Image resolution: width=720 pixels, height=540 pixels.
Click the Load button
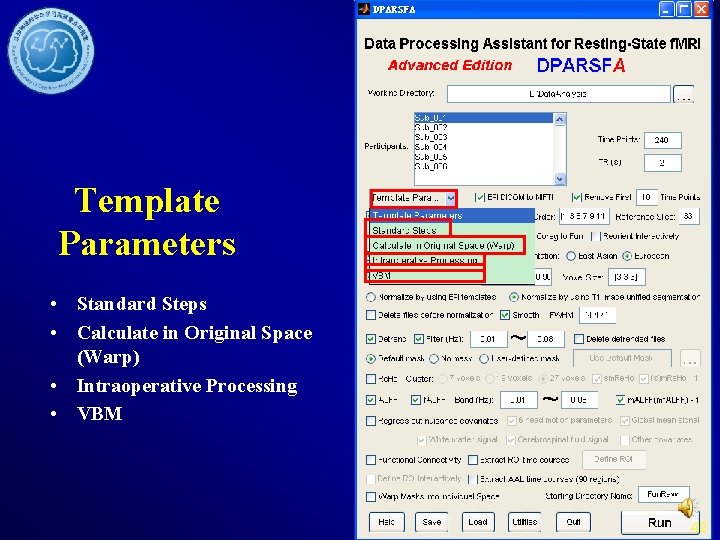click(478, 522)
